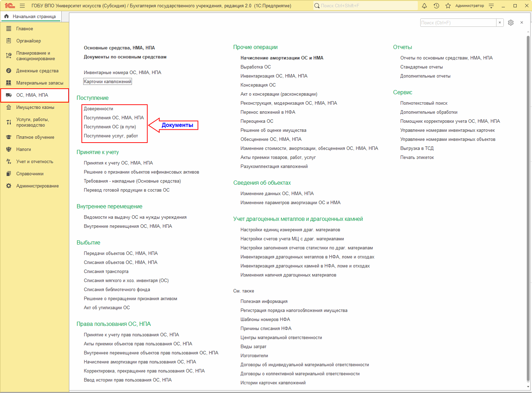
Task: Click the Налоги emblem icon
Action: click(9, 149)
